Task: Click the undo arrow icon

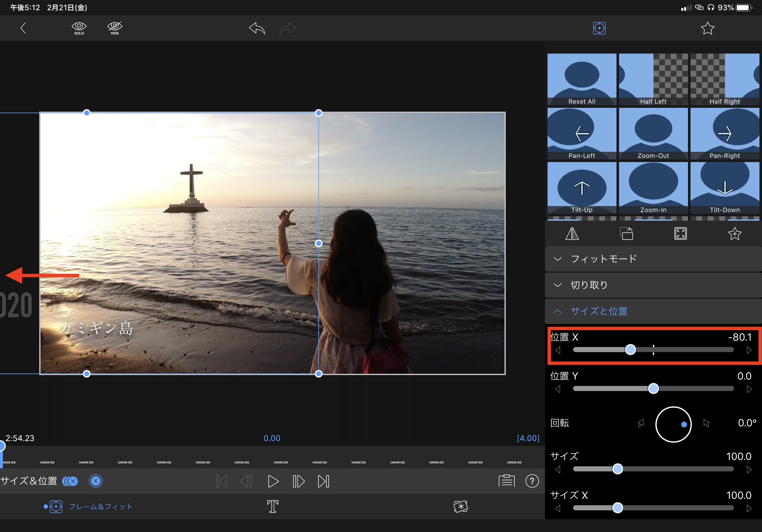Action: tap(257, 28)
